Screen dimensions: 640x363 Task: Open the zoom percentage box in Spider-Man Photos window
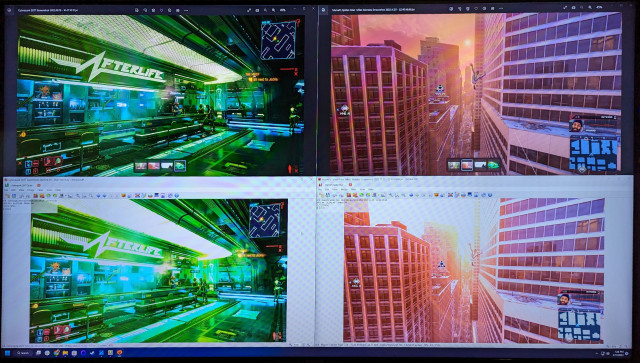599,7
